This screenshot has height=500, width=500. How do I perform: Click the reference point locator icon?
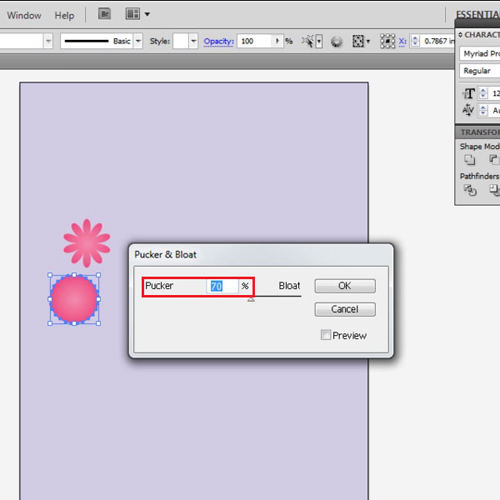point(387,41)
